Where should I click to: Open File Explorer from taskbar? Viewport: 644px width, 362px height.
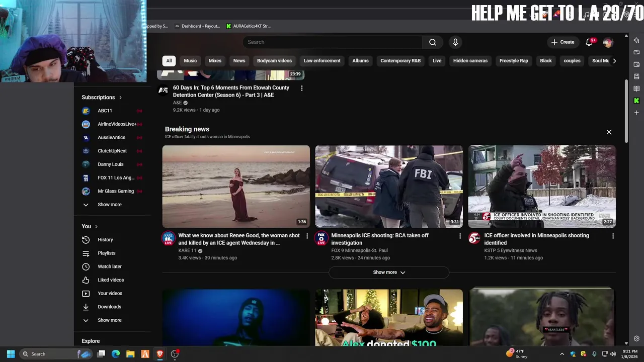[130, 354]
